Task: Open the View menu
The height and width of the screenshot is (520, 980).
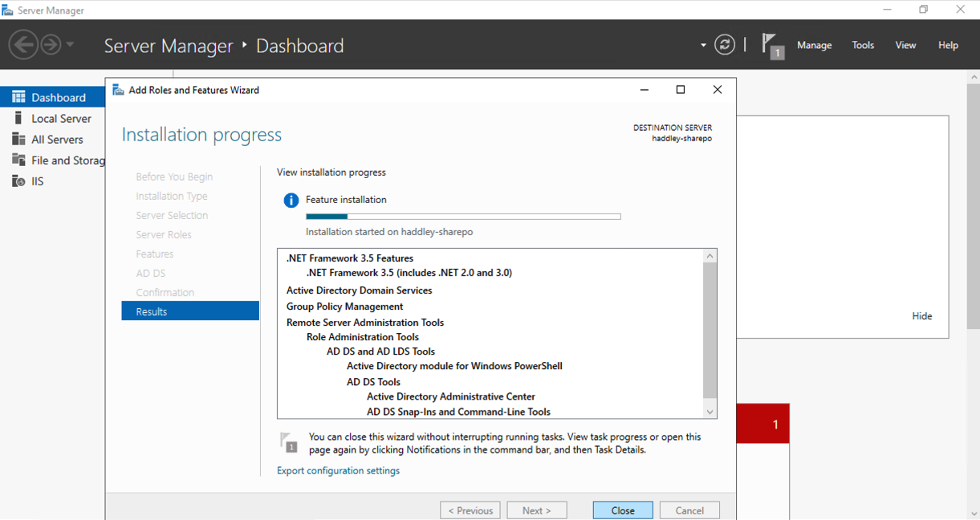Action: [x=905, y=45]
